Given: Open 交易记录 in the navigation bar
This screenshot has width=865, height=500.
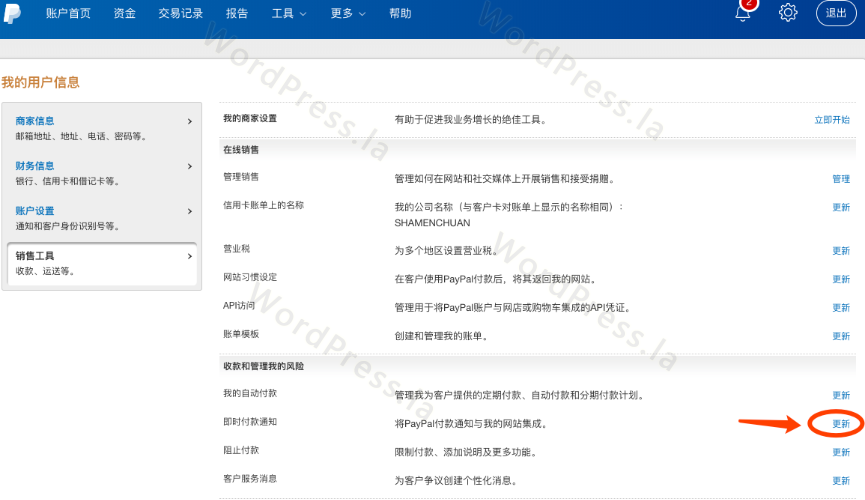Looking at the screenshot, I should pos(181,13).
